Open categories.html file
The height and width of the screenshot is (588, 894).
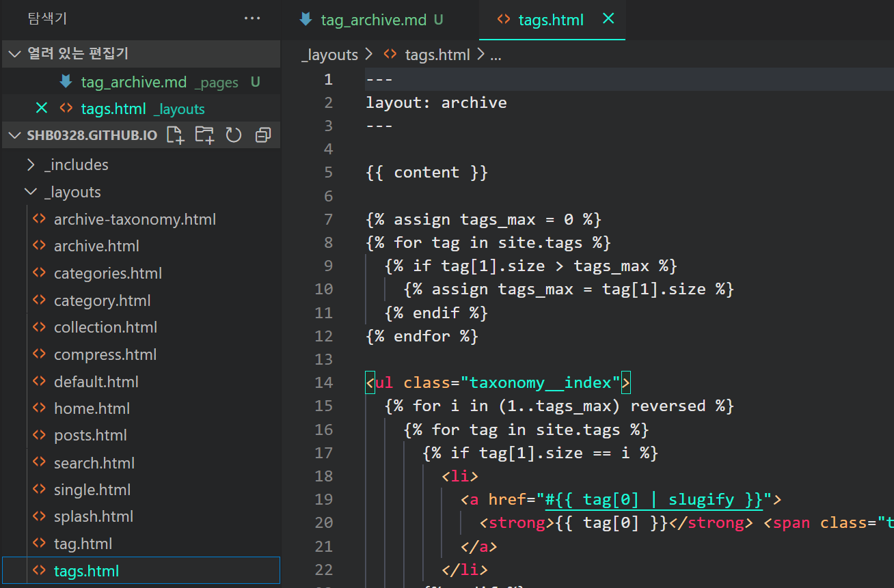pyautogui.click(x=108, y=273)
